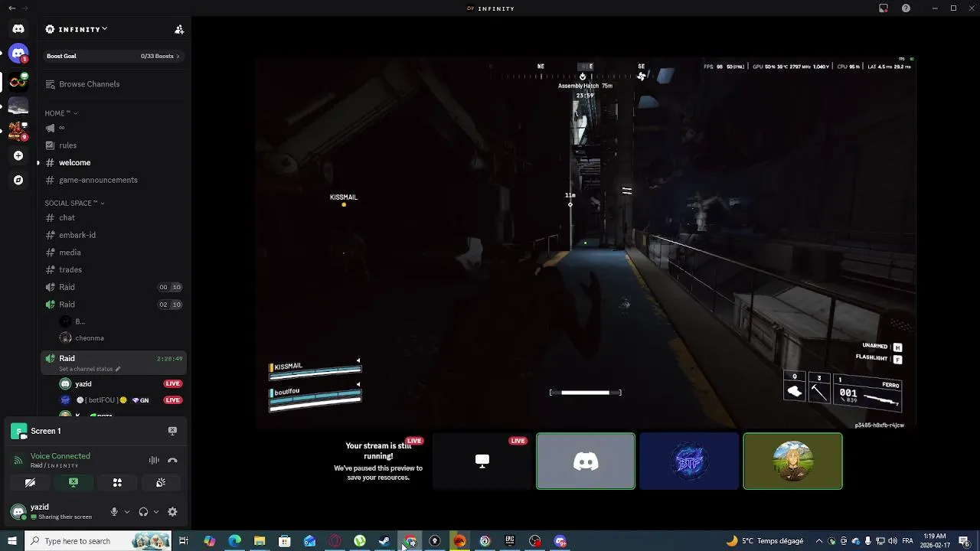Open the yazid user profile avatar
980x551 pixels.
pyautogui.click(x=18, y=512)
